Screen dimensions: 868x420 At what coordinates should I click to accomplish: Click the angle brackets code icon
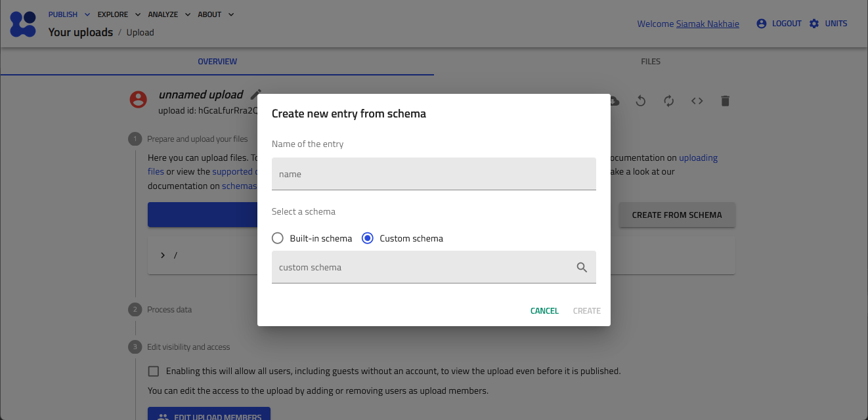pyautogui.click(x=697, y=101)
